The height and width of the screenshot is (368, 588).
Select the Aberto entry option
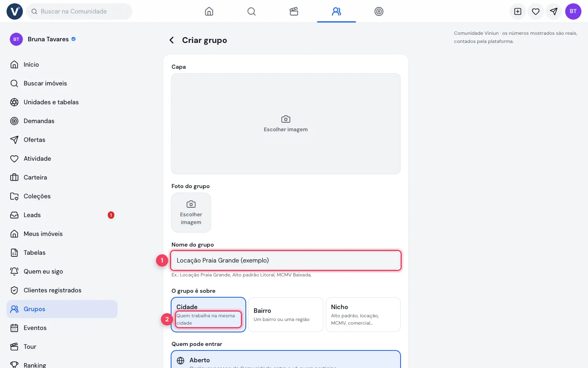[286, 360]
